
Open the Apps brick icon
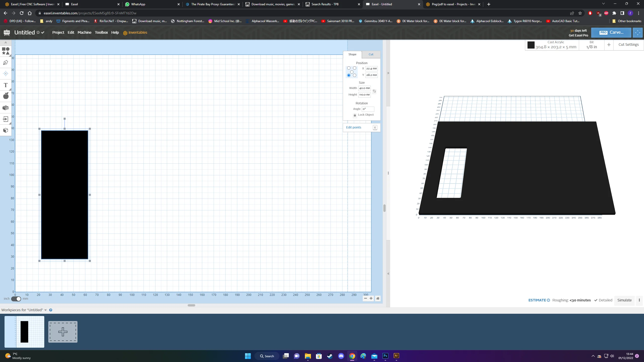point(6,108)
